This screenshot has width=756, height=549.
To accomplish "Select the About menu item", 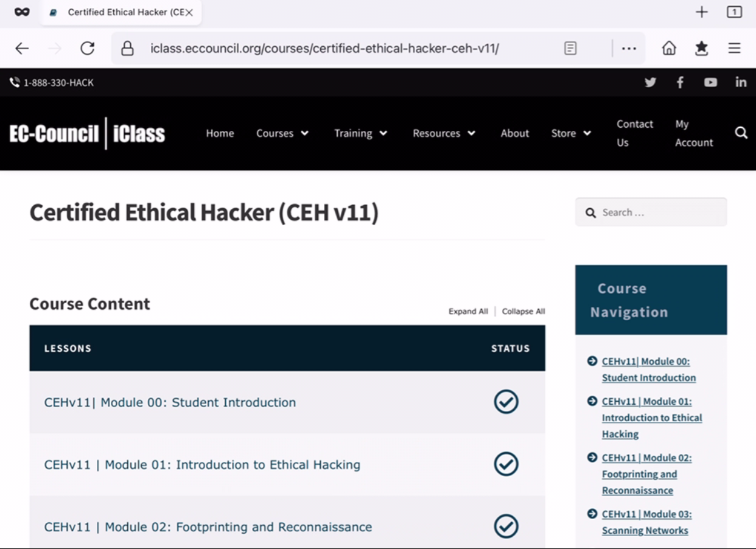I will tap(514, 133).
